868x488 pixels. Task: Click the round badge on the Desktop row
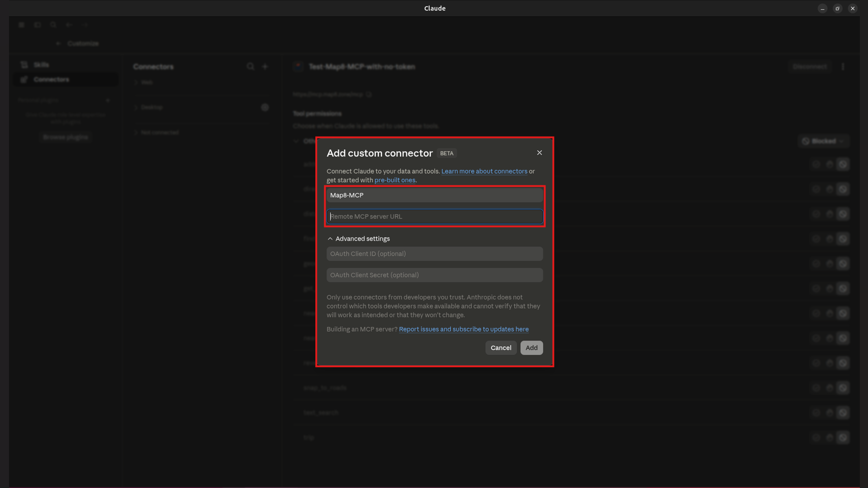click(x=265, y=108)
